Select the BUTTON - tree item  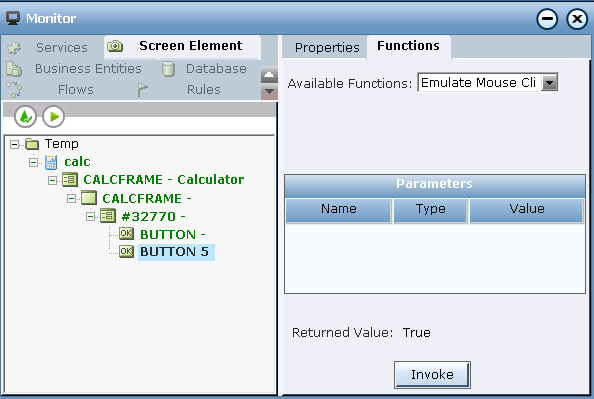[173, 235]
